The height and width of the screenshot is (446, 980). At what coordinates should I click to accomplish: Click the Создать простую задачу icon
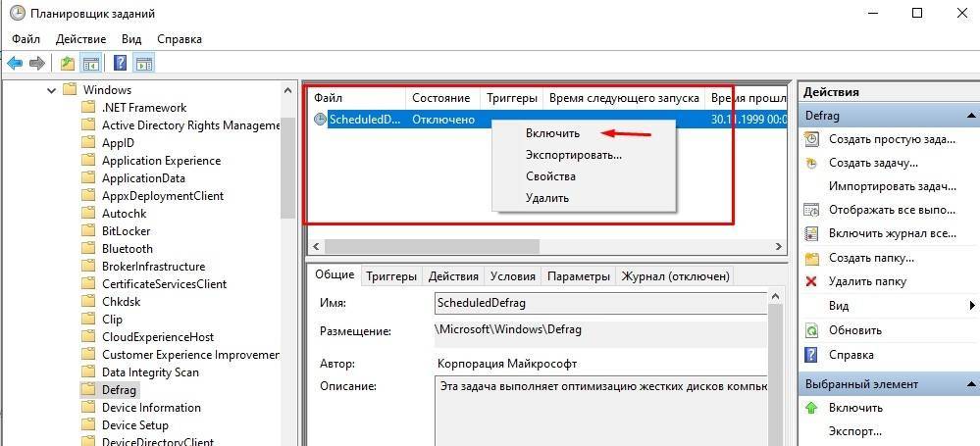pyautogui.click(x=811, y=139)
